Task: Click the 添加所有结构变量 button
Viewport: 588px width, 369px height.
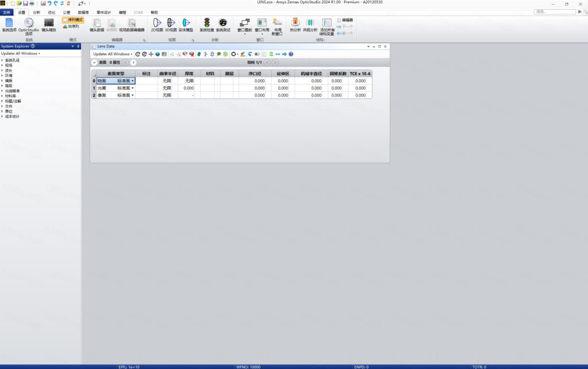Action: point(327,25)
